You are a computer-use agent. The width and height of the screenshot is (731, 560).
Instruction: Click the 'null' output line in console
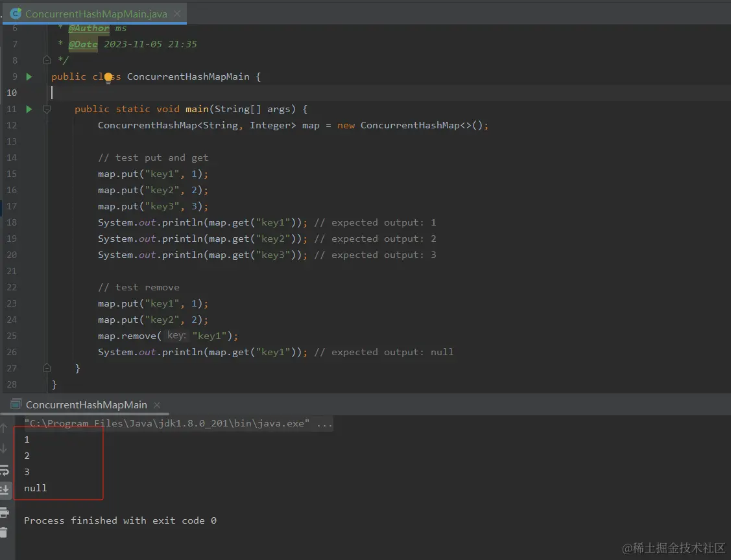(x=36, y=488)
